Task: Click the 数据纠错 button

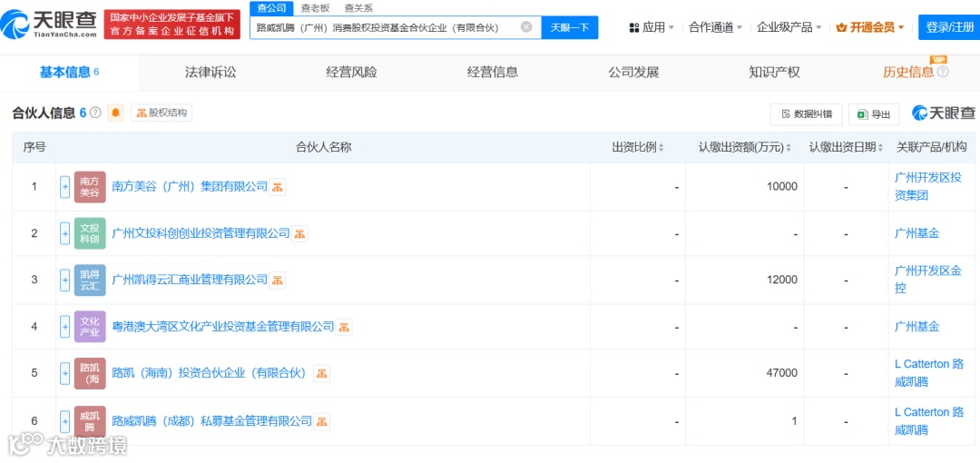Action: tap(807, 114)
